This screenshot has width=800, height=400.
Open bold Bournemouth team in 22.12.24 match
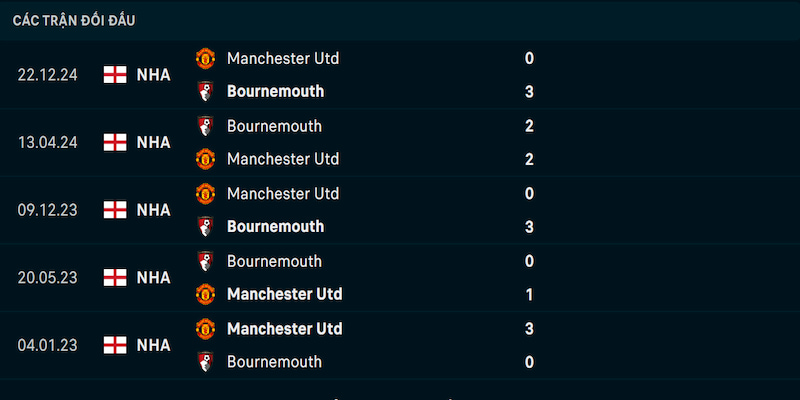275,91
